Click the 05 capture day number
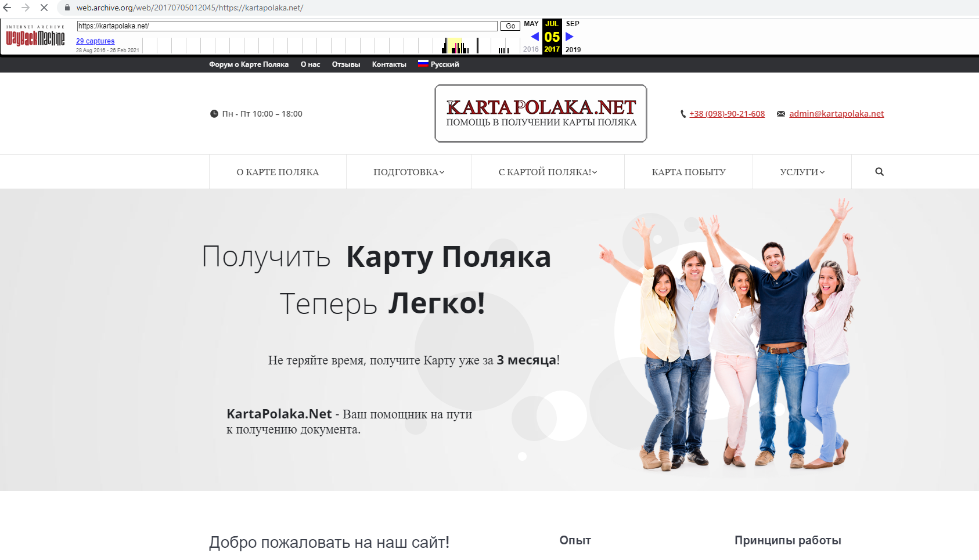This screenshot has height=560, width=979. pos(552,37)
